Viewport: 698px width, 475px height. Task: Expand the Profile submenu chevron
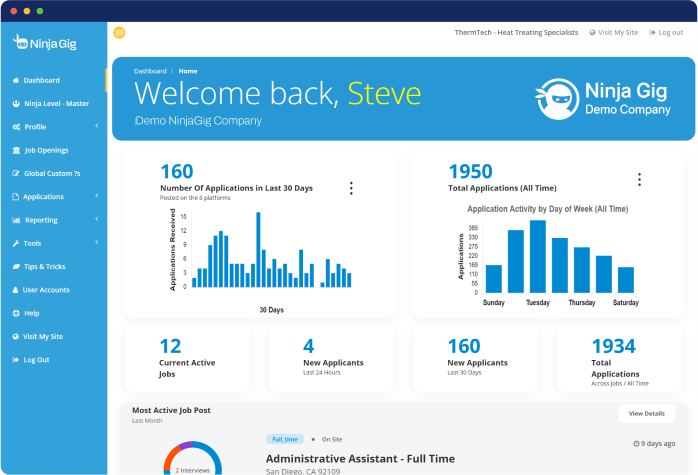point(97,126)
